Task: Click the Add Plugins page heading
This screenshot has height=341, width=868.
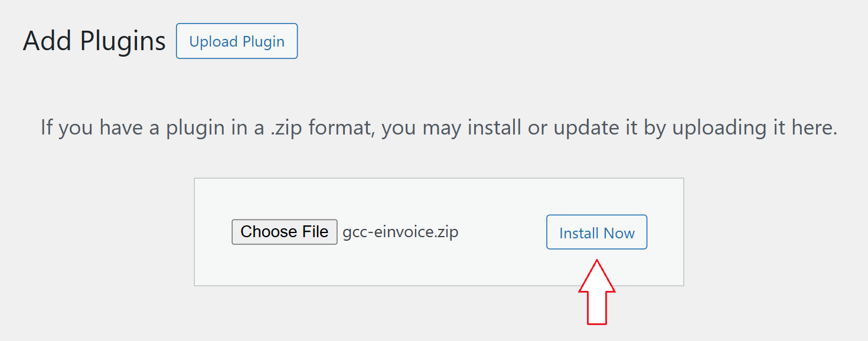Action: (93, 40)
